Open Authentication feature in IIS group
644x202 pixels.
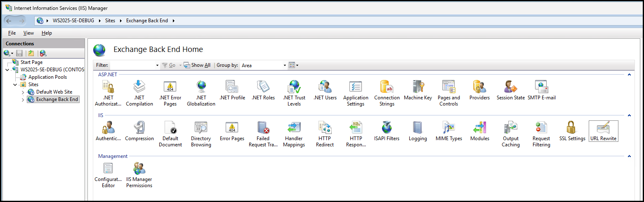click(x=109, y=131)
